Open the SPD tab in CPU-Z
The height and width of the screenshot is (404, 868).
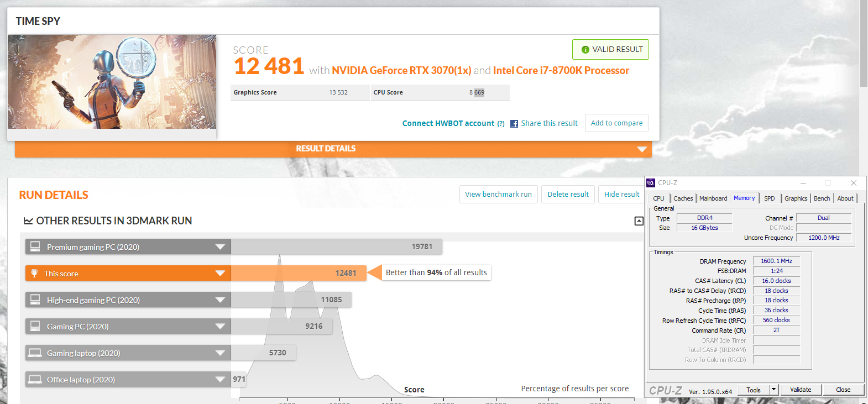(x=769, y=198)
